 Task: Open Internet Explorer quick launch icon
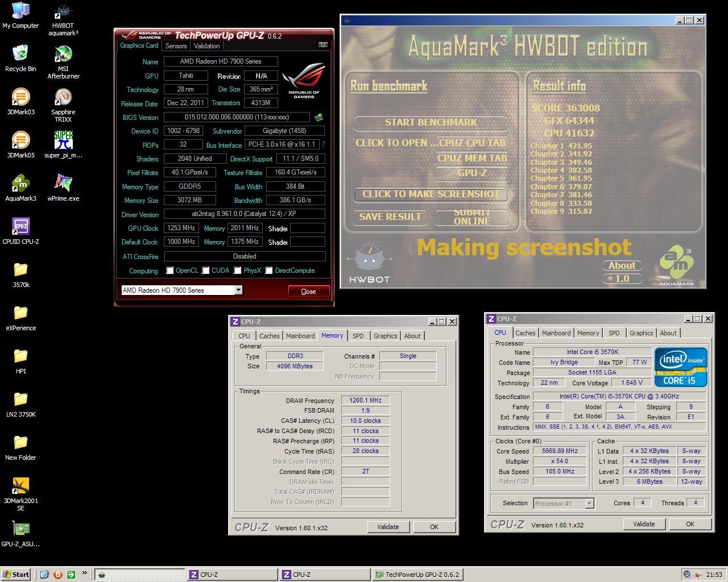(x=44, y=575)
